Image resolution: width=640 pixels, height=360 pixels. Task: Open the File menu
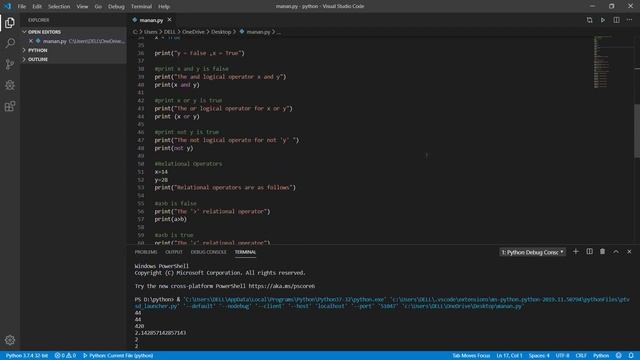pos(22,7)
